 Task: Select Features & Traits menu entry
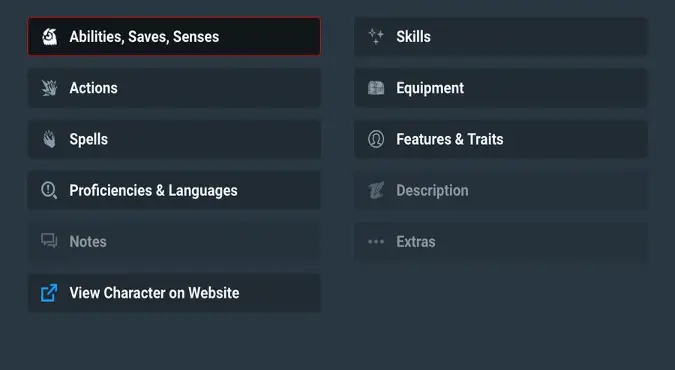[500, 139]
